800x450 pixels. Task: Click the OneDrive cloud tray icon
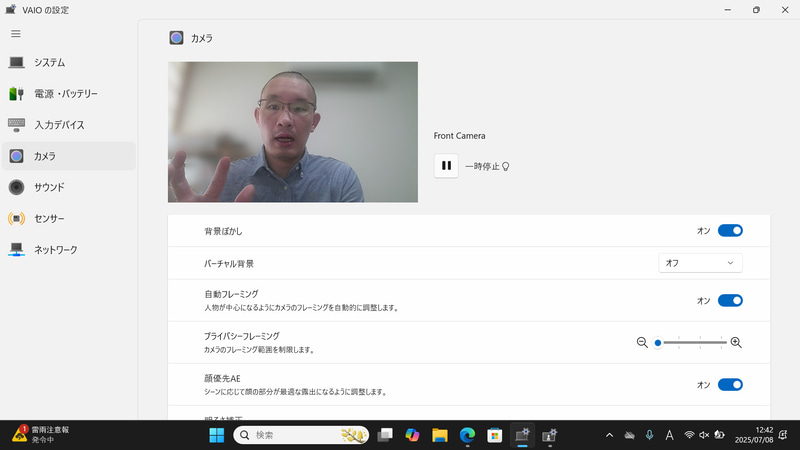point(630,435)
